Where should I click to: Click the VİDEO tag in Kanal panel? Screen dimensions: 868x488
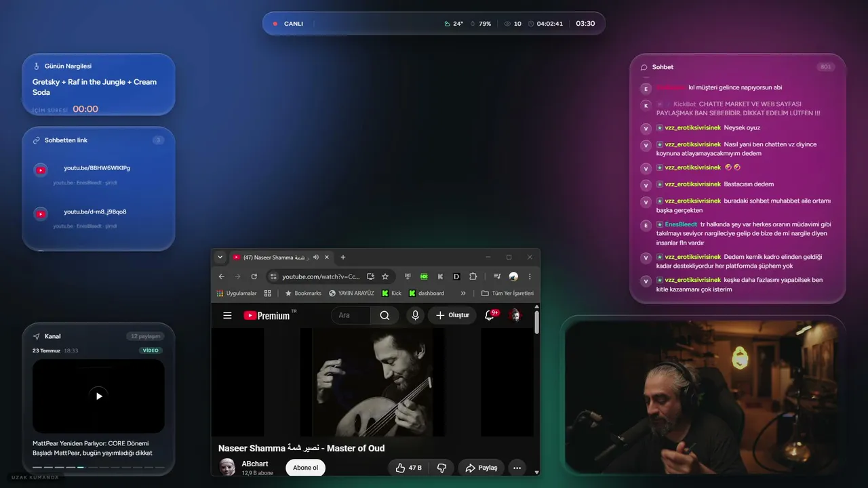click(151, 350)
